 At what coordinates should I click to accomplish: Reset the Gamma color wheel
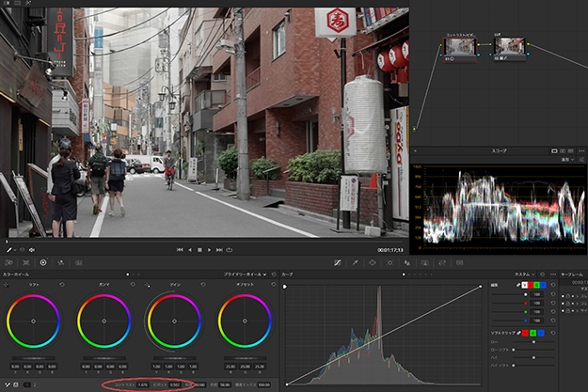point(132,283)
